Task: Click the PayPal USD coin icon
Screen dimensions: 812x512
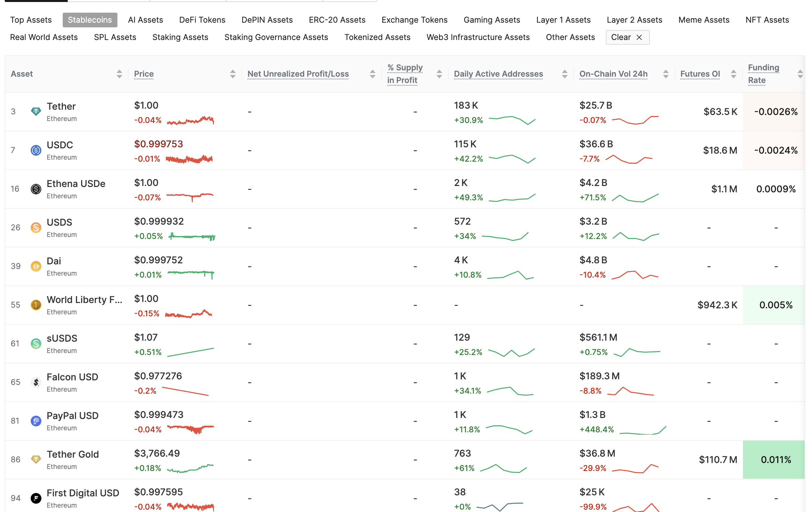Action: point(36,421)
